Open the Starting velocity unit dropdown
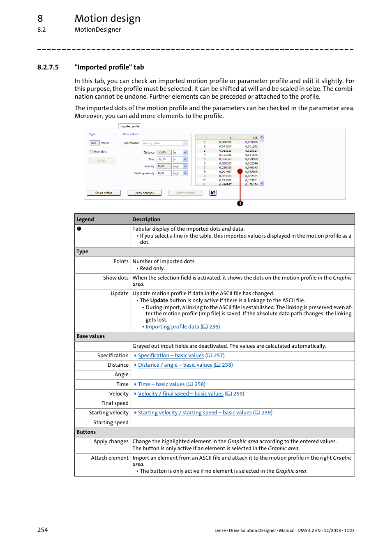Screen dimensions: 392x555 click(180, 173)
